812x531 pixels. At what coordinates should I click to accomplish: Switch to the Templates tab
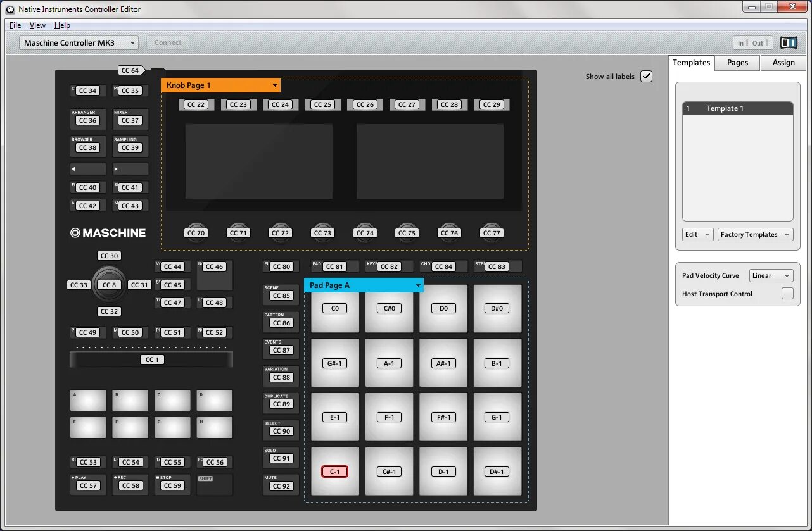pos(691,63)
